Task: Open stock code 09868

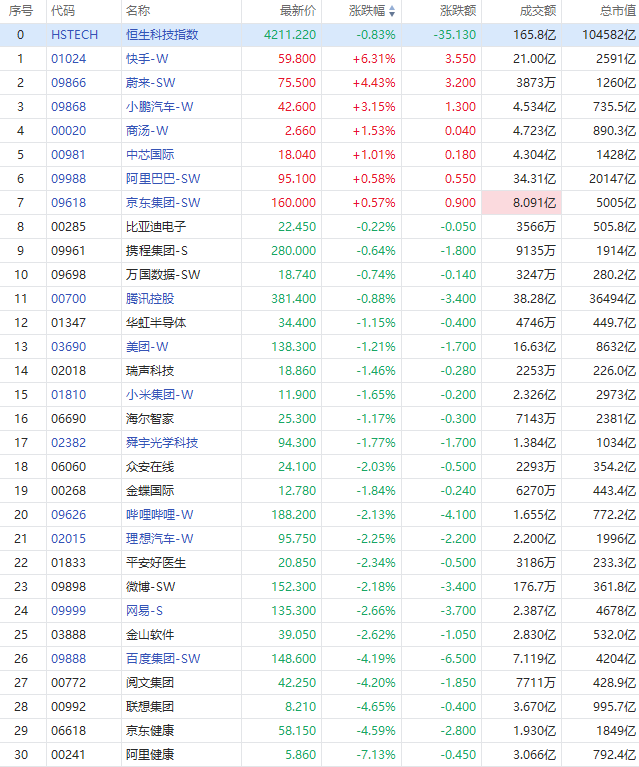Action: click(x=68, y=107)
